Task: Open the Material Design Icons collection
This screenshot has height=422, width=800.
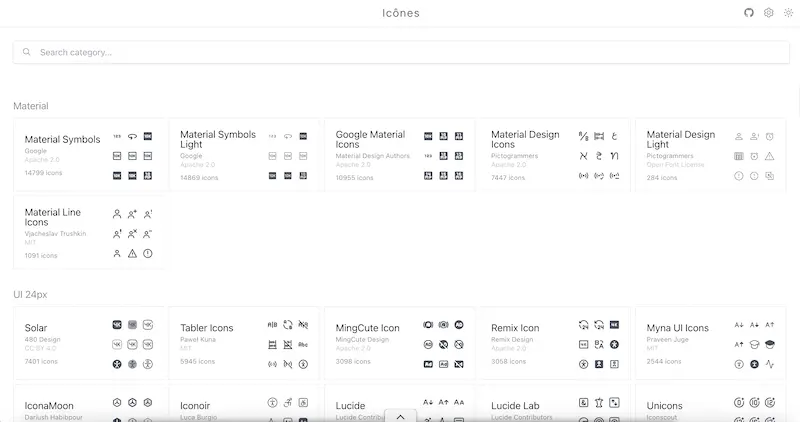Action: click(x=556, y=155)
